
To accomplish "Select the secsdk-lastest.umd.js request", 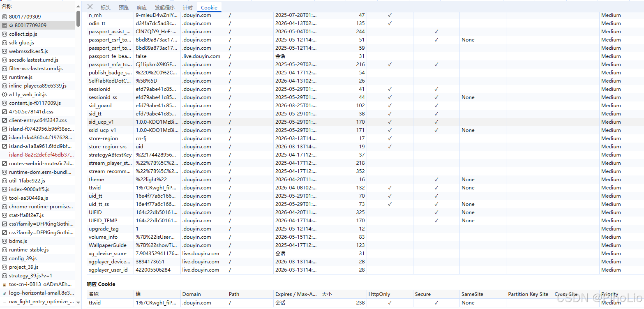I will click(x=38, y=60).
